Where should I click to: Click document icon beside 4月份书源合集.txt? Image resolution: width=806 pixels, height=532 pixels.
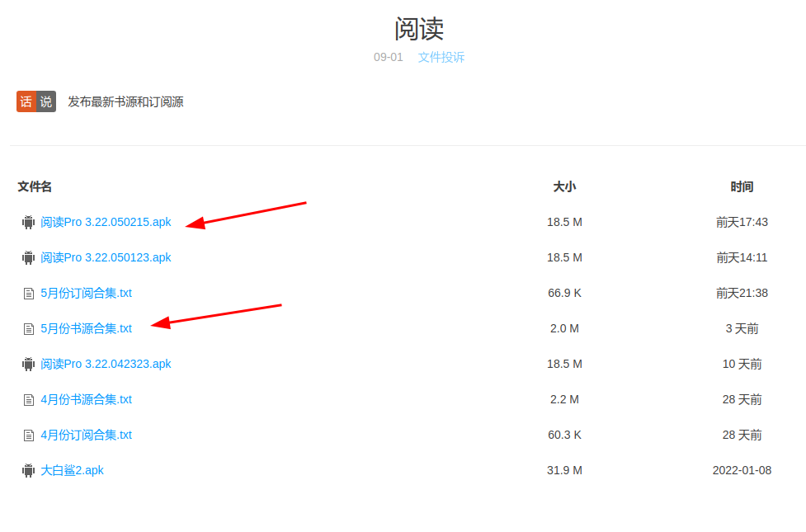click(29, 399)
